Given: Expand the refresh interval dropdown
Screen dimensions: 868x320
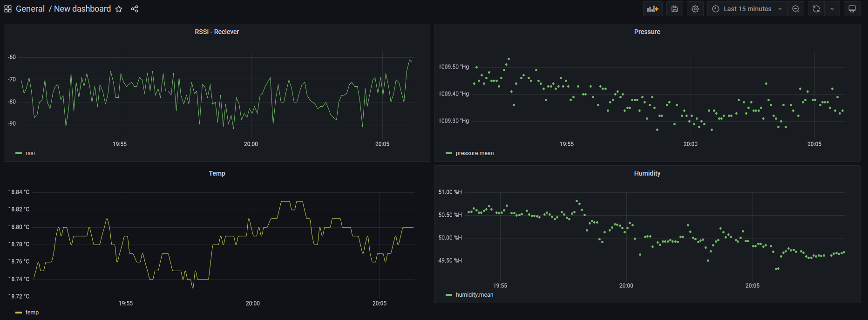Looking at the screenshot, I should (x=832, y=9).
